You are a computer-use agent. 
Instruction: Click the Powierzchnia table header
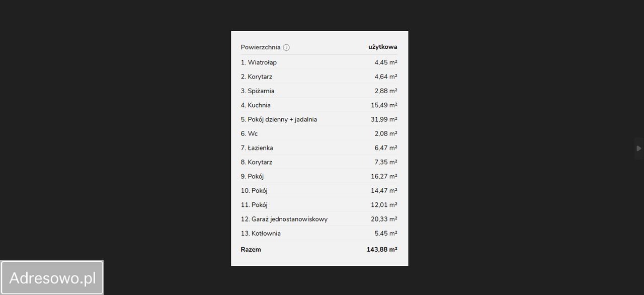[x=261, y=47]
